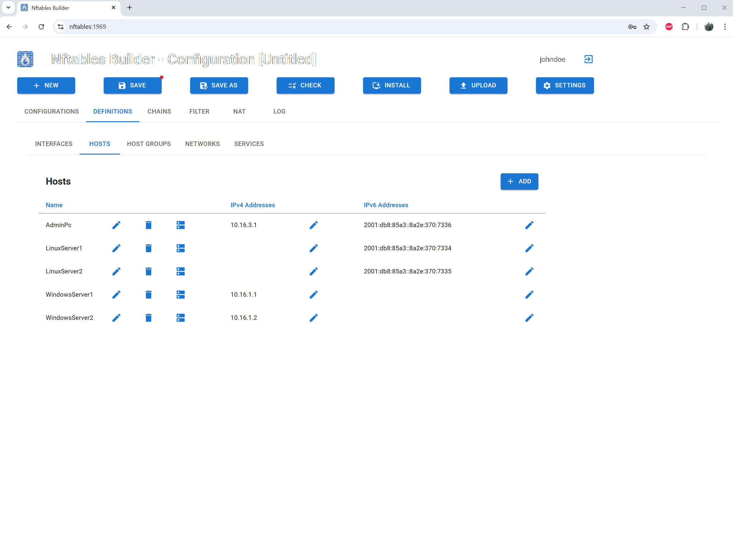Viewport: 733px width, 560px height.
Task: Duplicate the WindowsServer1 host entry
Action: pyautogui.click(x=181, y=294)
